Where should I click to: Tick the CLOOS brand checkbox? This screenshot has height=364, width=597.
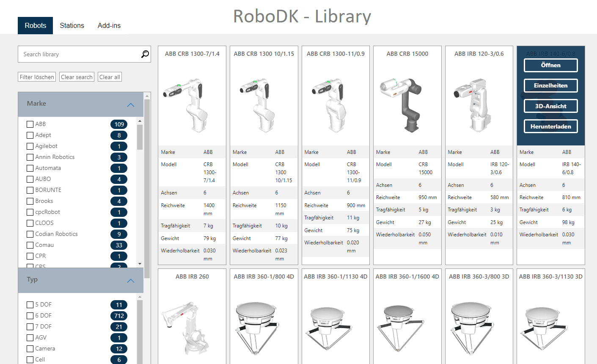(30, 223)
